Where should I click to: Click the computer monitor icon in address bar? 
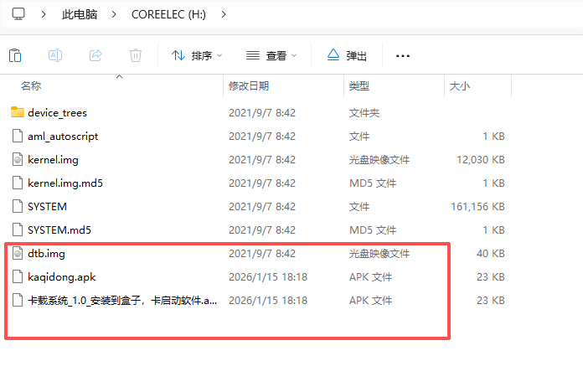[18, 14]
